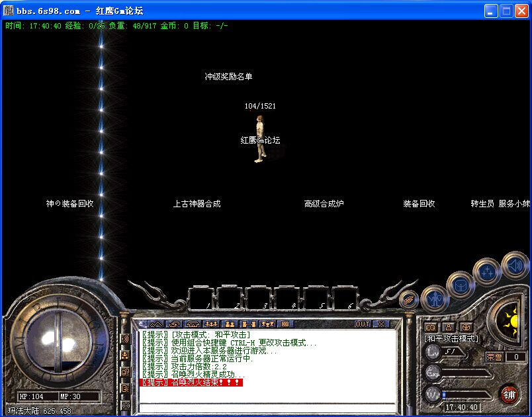532x417 pixels.
Task: Toggle the fourth side icon left of chat
Action: coord(126,388)
